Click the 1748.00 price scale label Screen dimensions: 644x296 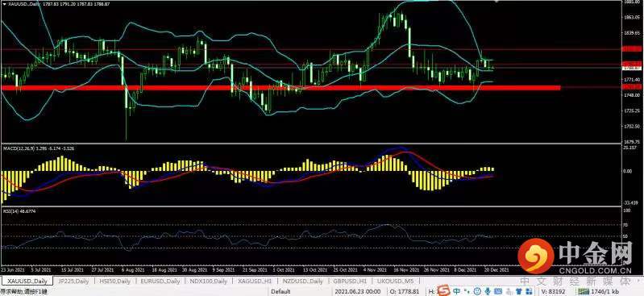633,95
